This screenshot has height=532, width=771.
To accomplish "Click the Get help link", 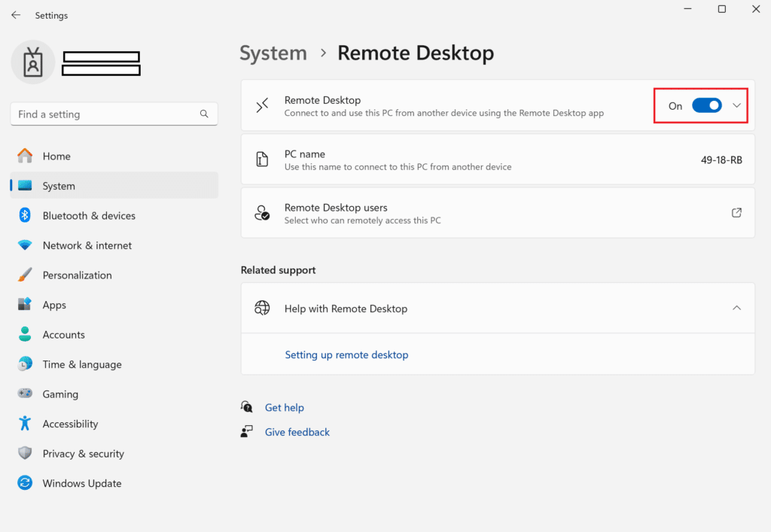I will (285, 407).
